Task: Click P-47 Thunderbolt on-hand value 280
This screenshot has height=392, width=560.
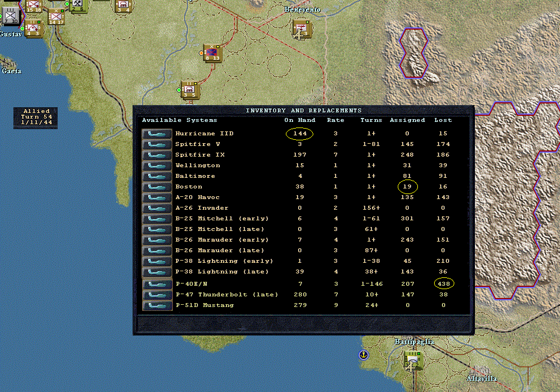Action: coord(300,295)
